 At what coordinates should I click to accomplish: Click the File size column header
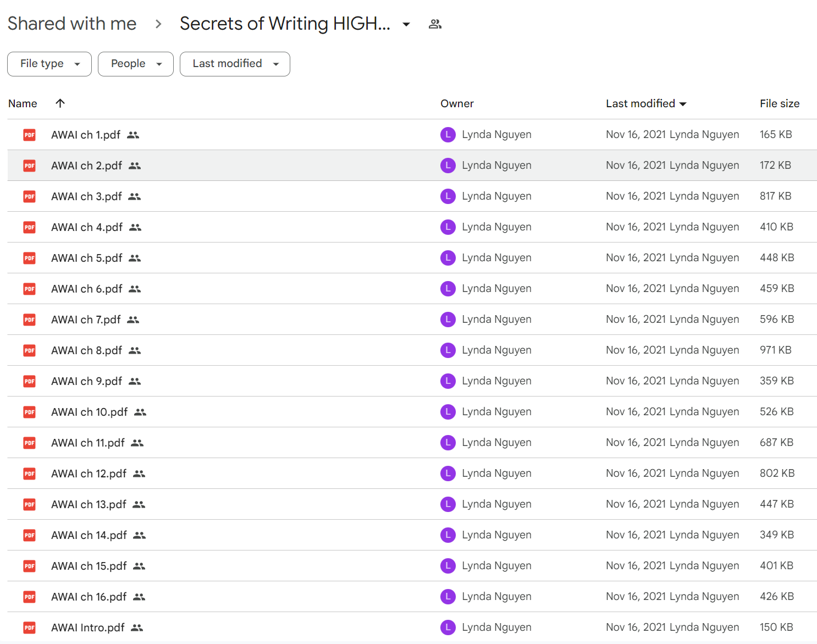tap(780, 103)
